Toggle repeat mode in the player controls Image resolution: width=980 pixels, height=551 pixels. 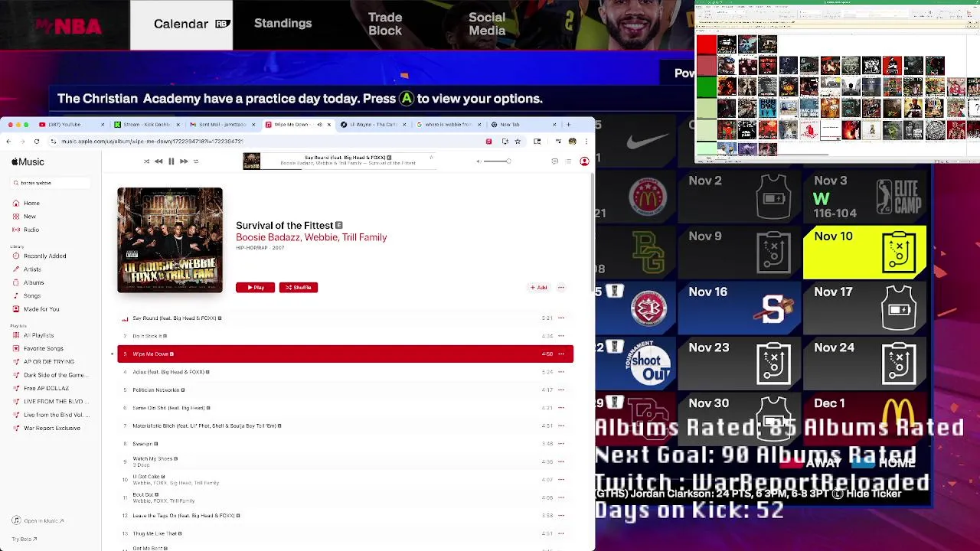[196, 161]
